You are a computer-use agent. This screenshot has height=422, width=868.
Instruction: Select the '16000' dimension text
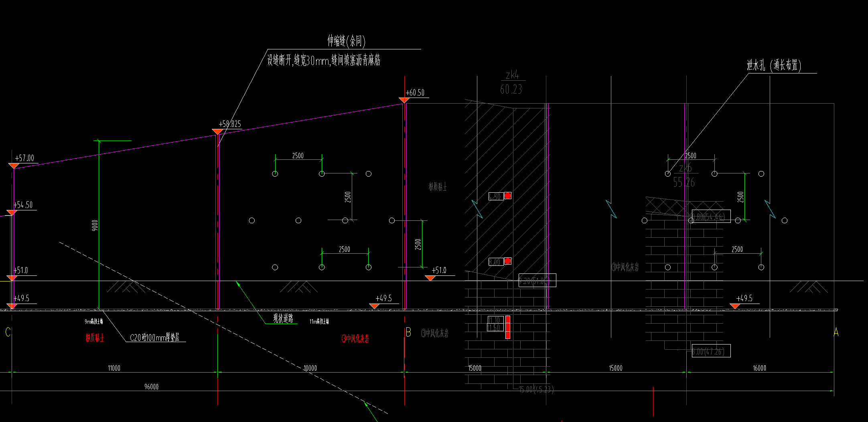point(759,368)
